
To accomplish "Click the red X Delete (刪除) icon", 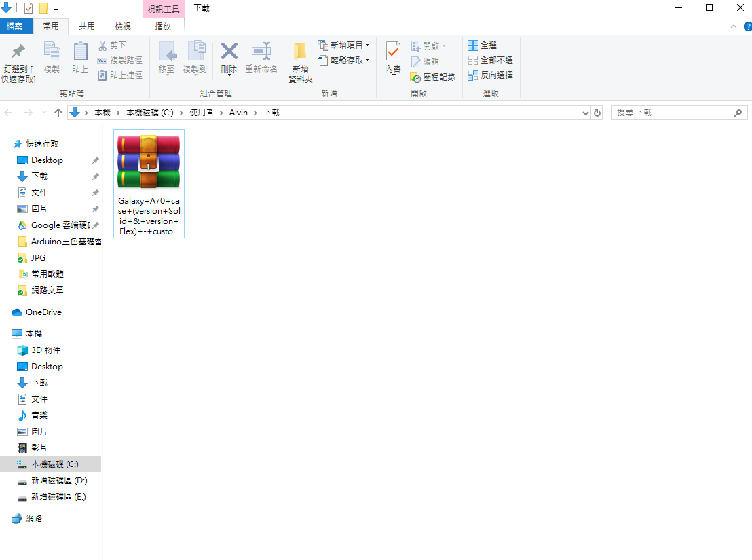I will click(229, 51).
